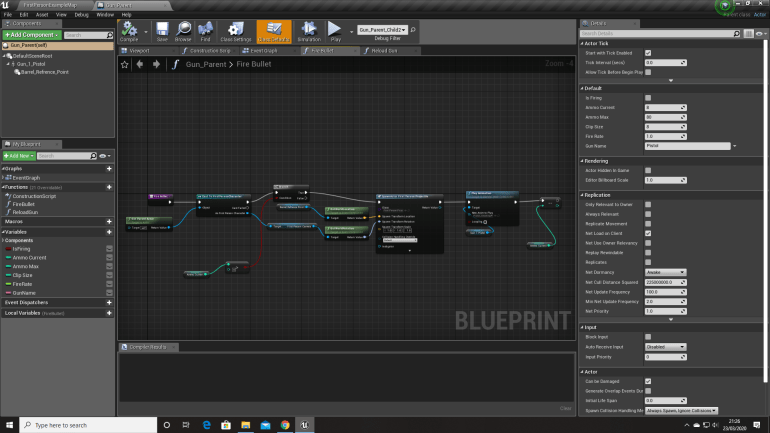Expand the Components variable group
770x433 pixels.
pyautogui.click(x=3, y=241)
